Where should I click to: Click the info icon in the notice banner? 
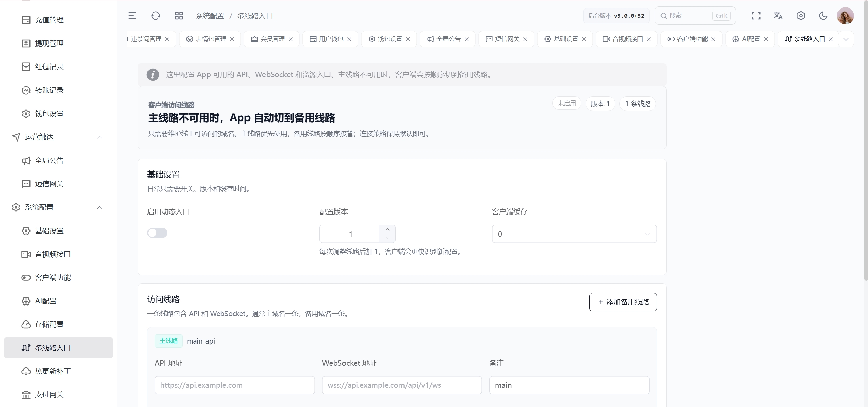coord(153,75)
